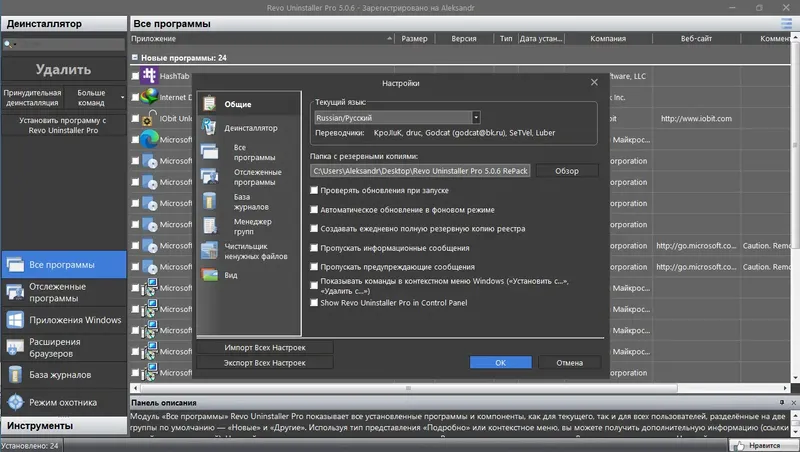Viewport: 800px width, 452px height.
Task: Tick the IObit Unlocker row checkbox
Action: 135,118
